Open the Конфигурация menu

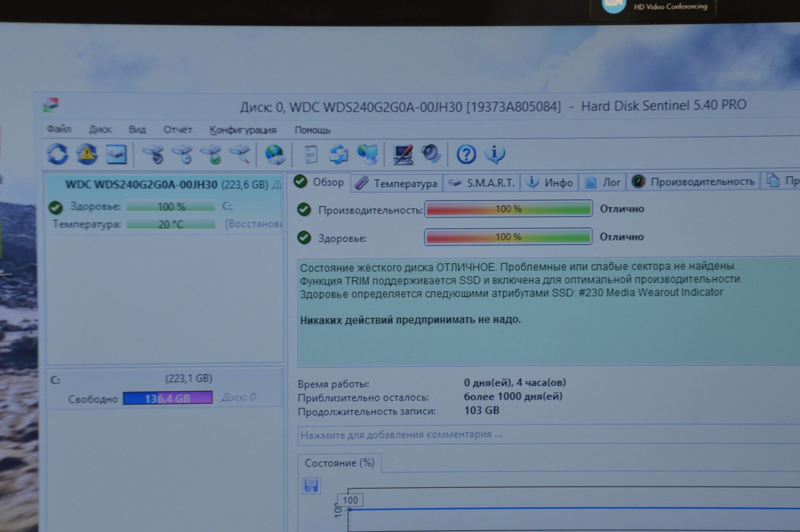(x=243, y=130)
